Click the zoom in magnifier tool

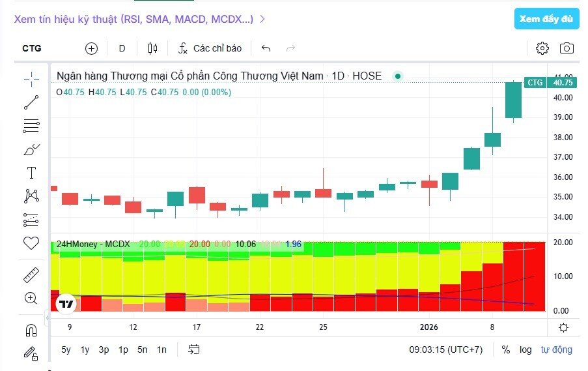pyautogui.click(x=31, y=298)
